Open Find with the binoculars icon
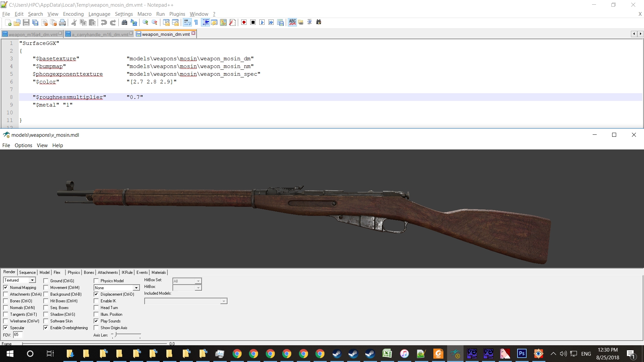The image size is (644, 362). tap(124, 22)
